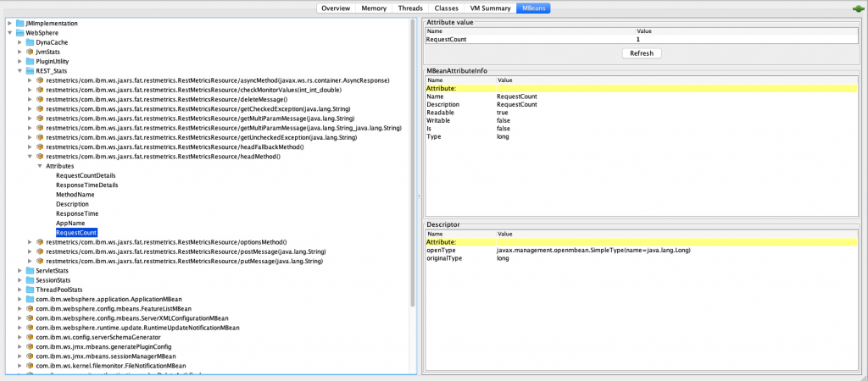Image resolution: width=868 pixels, height=381 pixels.
Task: Expand the JMImplementation node
Action: pos(9,23)
